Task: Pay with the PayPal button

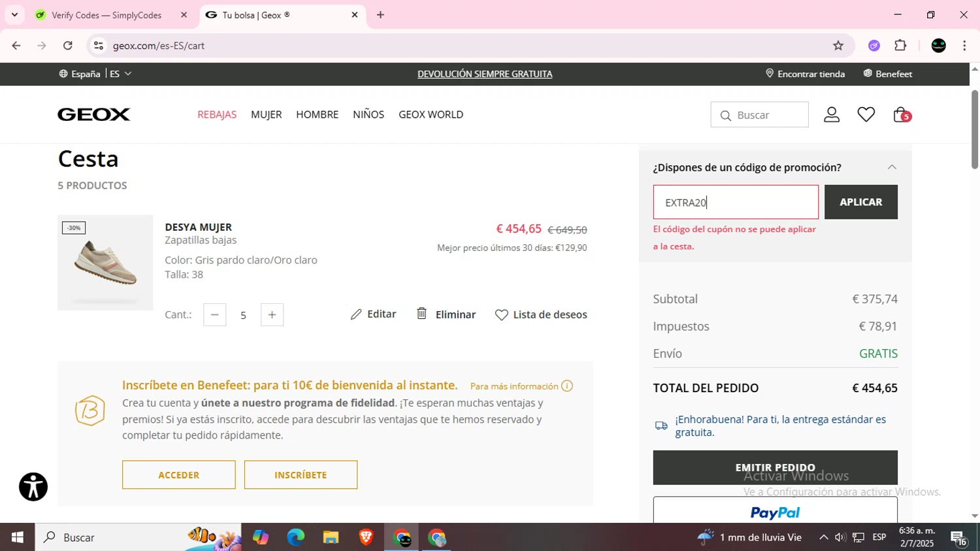Action: click(775, 510)
